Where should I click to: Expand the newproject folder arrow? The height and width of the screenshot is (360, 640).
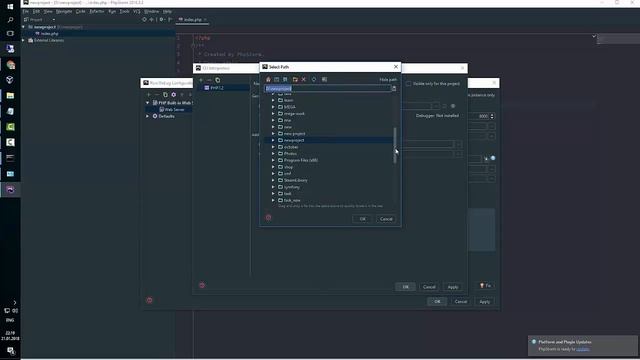273,140
